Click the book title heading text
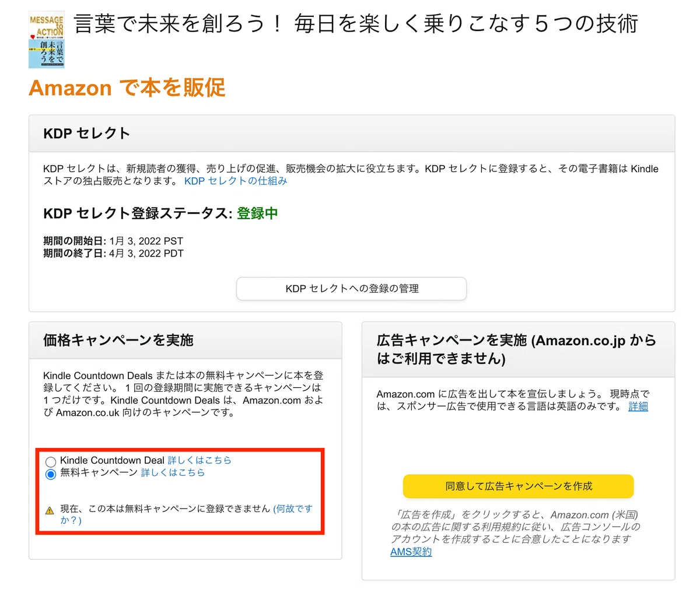The width and height of the screenshot is (700, 589). (356, 24)
